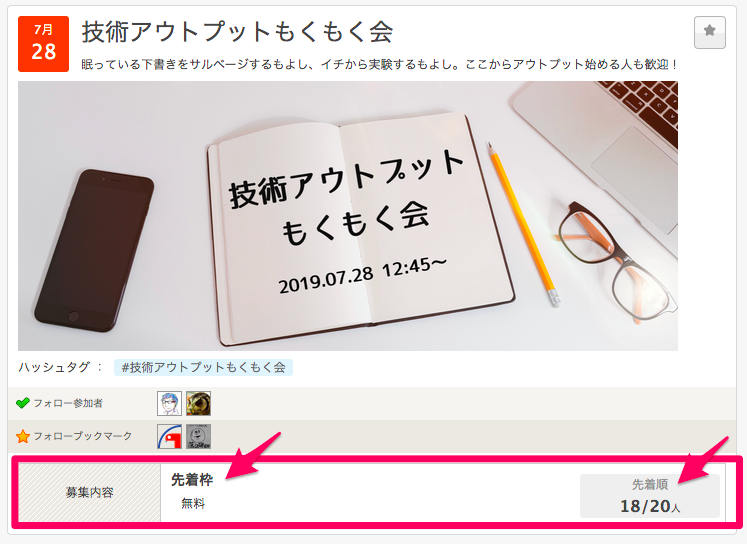
Task: Open the event banner image
Action: coord(348,216)
